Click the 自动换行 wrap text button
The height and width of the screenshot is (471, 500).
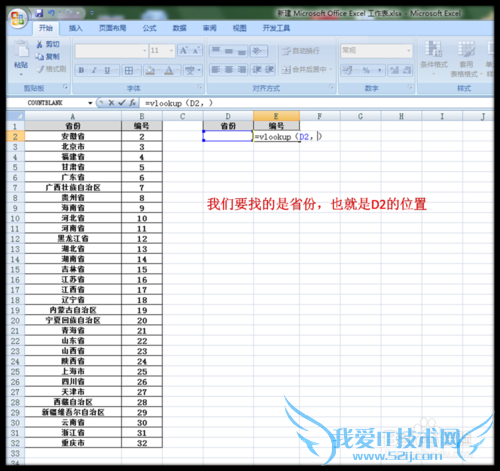point(301,51)
